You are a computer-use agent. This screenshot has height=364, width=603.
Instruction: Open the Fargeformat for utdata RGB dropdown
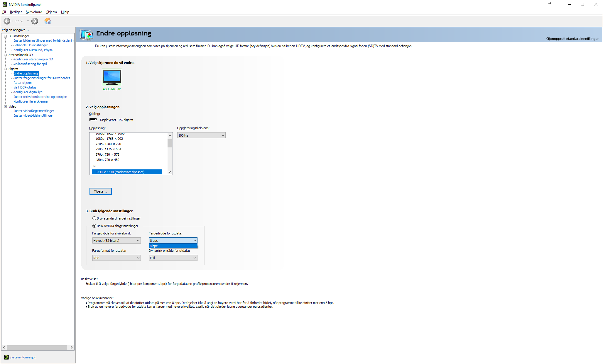(116, 258)
